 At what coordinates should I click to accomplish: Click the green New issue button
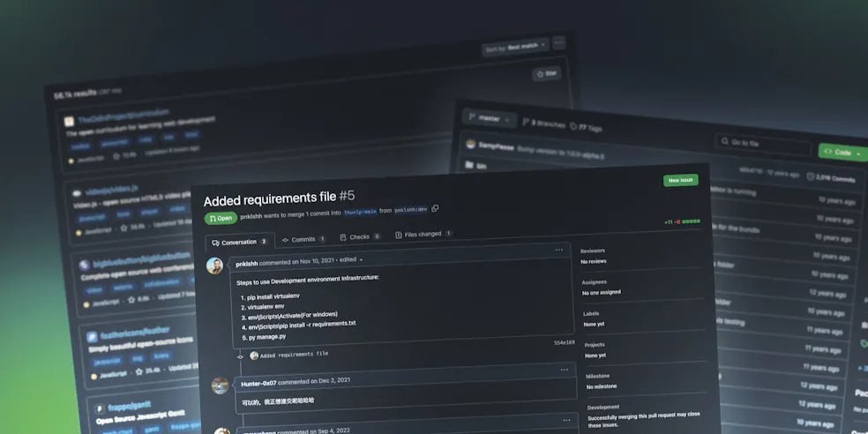pos(680,181)
